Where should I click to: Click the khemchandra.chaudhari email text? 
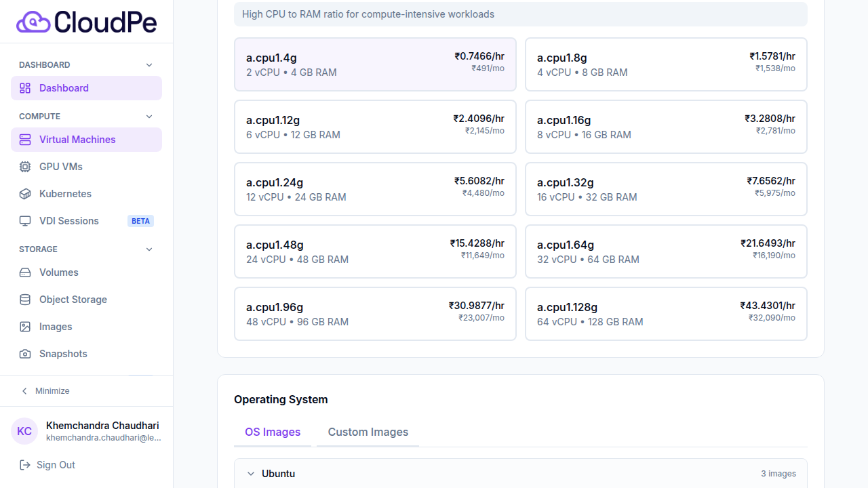pos(104,438)
